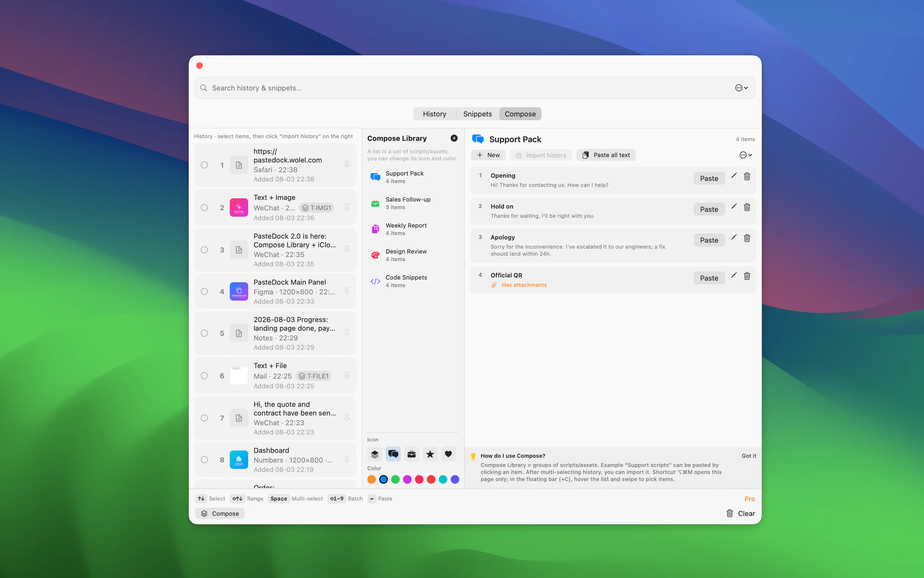Pin the quote and contract history item
Image resolution: width=924 pixels, height=578 pixels.
pyautogui.click(x=347, y=418)
